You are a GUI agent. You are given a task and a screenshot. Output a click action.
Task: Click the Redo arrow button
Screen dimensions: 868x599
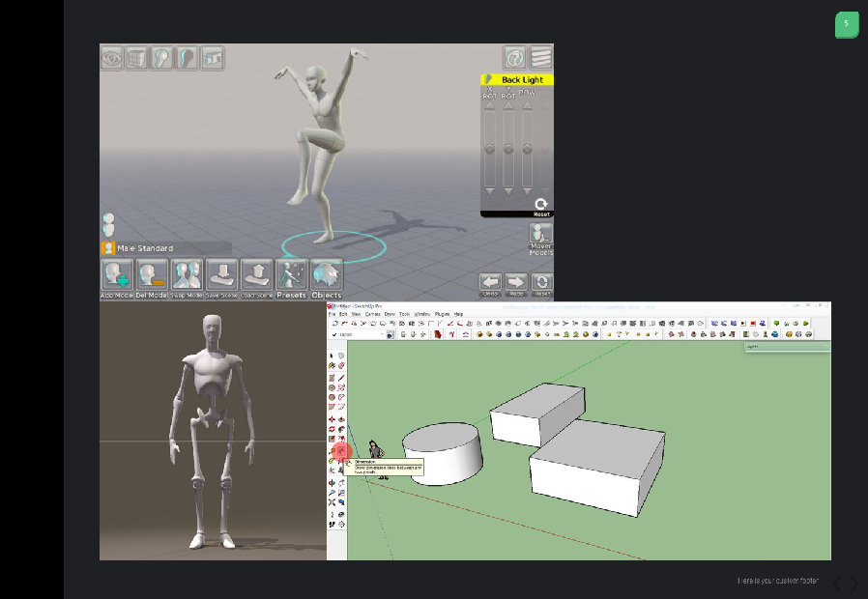(516, 284)
